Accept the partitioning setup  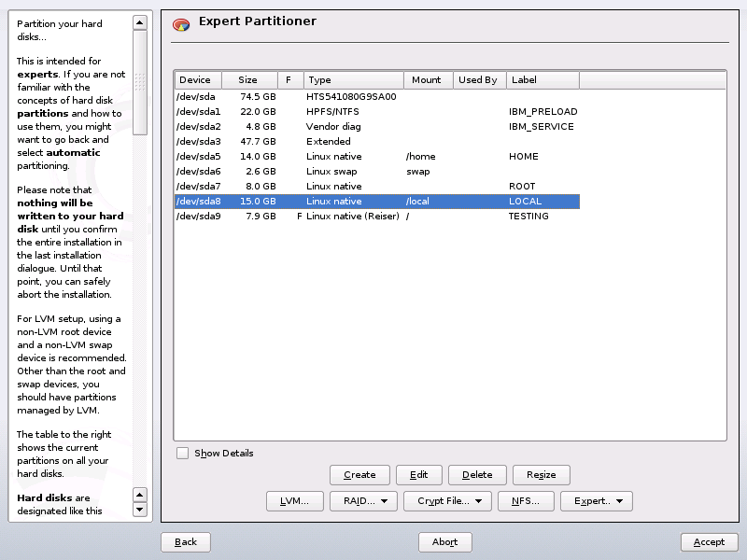(710, 542)
